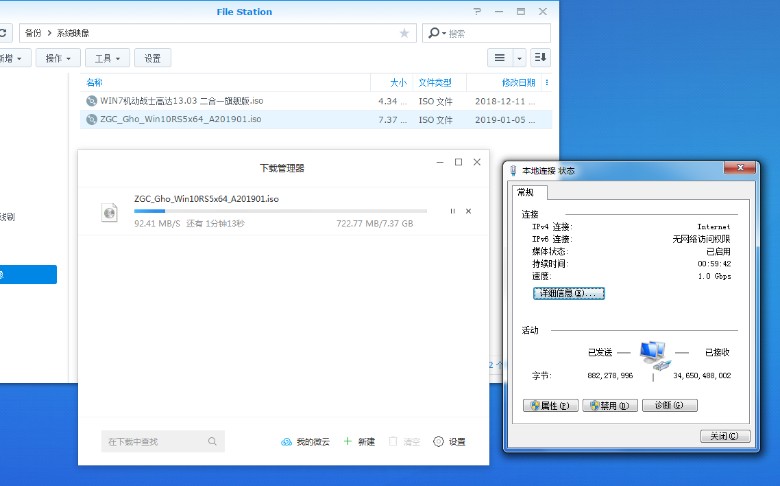780x486 pixels.
Task: Click the ISO file icon in download list
Action: 109,212
